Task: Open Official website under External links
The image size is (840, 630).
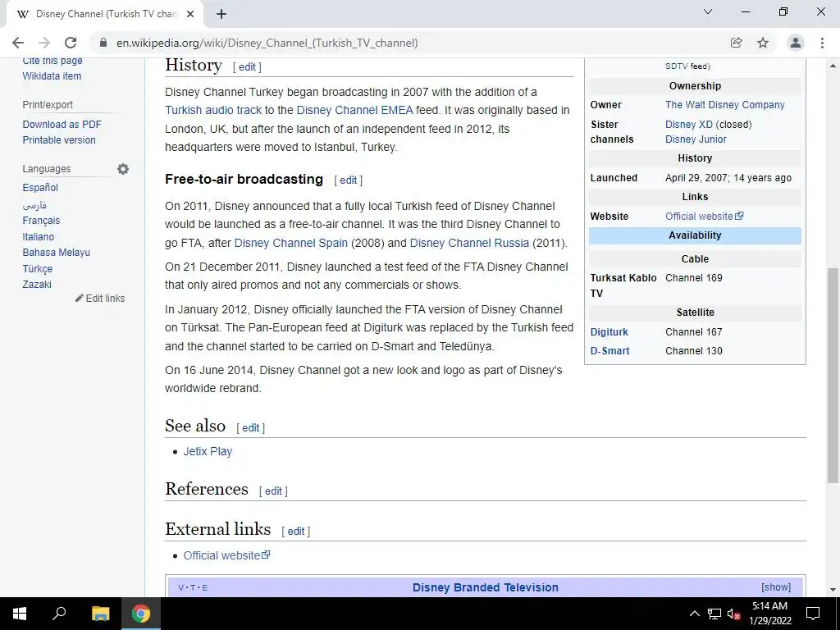Action: [x=226, y=555]
